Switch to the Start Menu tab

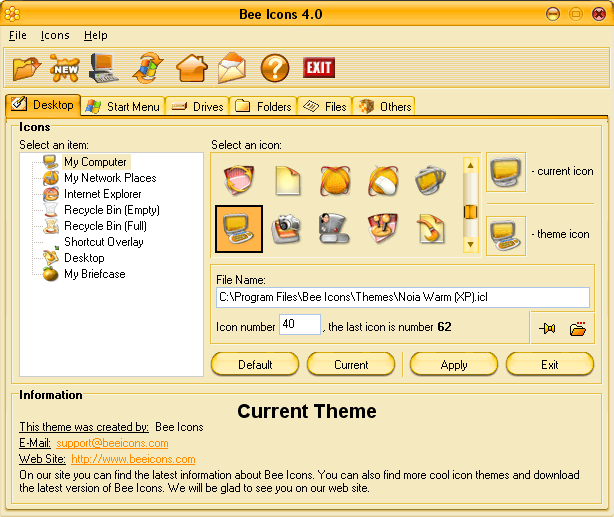tap(123, 107)
